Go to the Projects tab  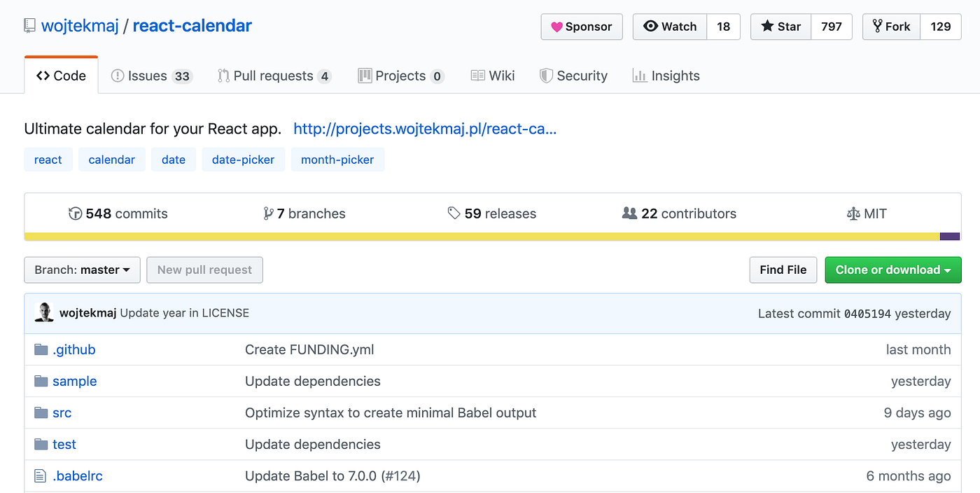(x=400, y=76)
